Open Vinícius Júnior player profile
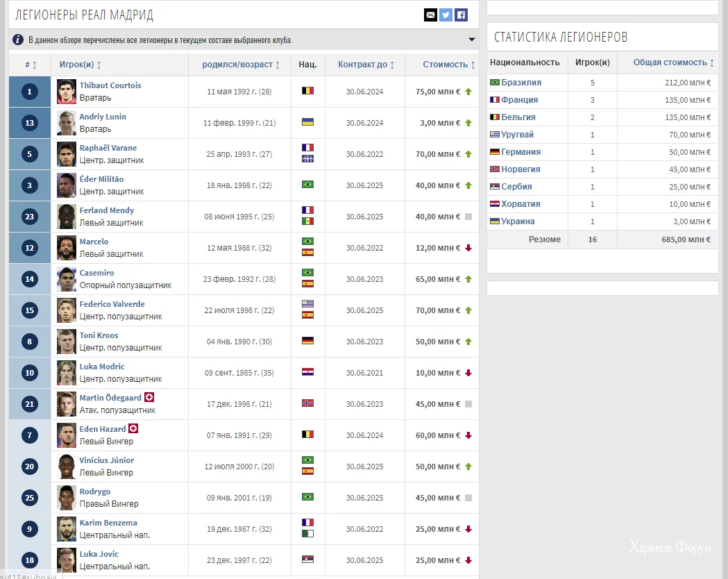The image size is (728, 579). pyautogui.click(x=106, y=460)
